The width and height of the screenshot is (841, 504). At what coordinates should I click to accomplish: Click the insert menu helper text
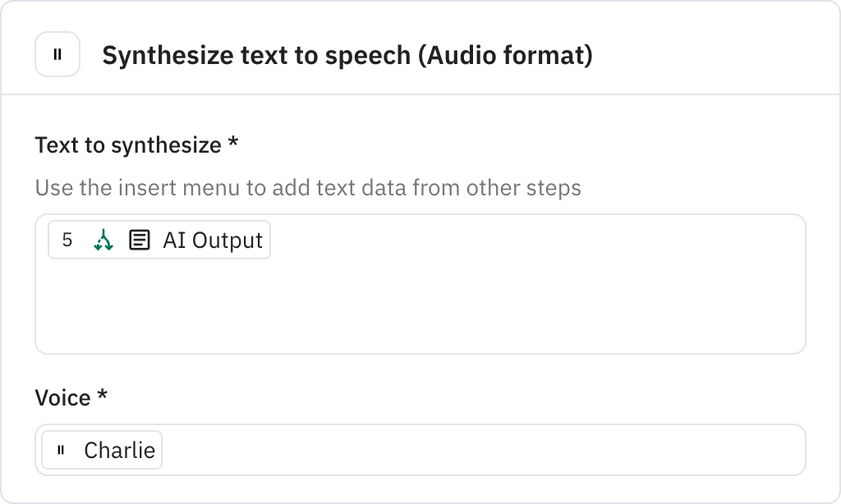click(307, 188)
